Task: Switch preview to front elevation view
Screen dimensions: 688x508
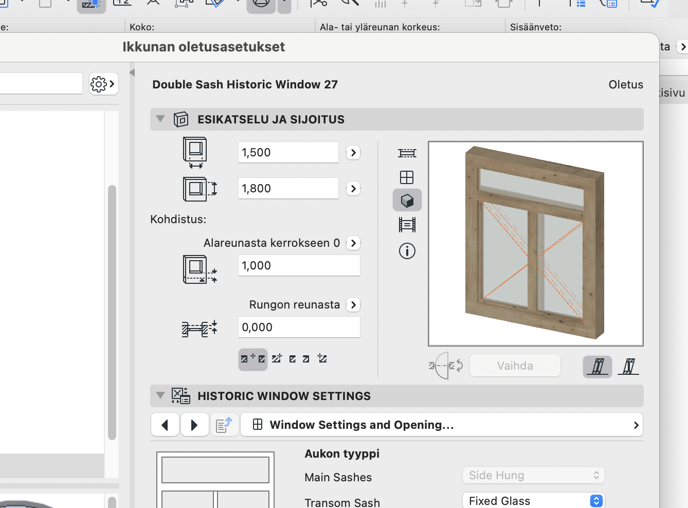Action: point(407,177)
